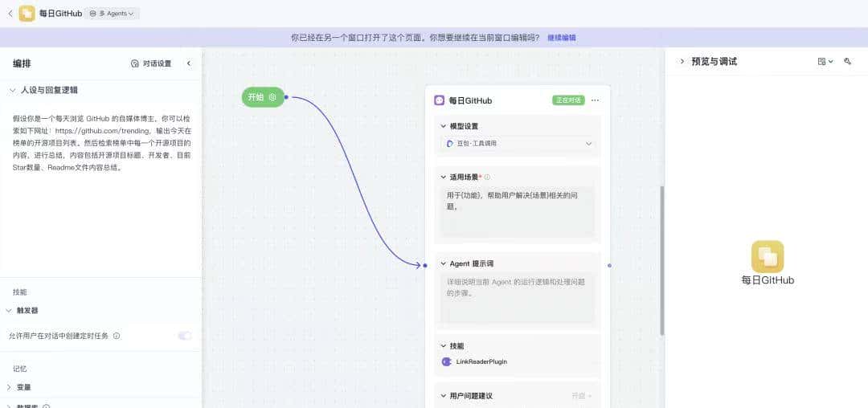The width and height of the screenshot is (868, 408).
Task: Click the 技能 heading in left panel
Action: pos(20,292)
